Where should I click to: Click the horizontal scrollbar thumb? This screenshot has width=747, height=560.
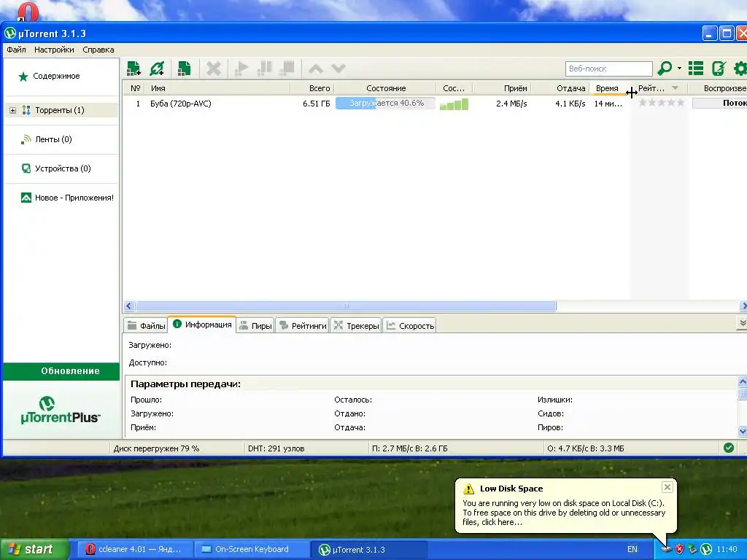(x=346, y=306)
